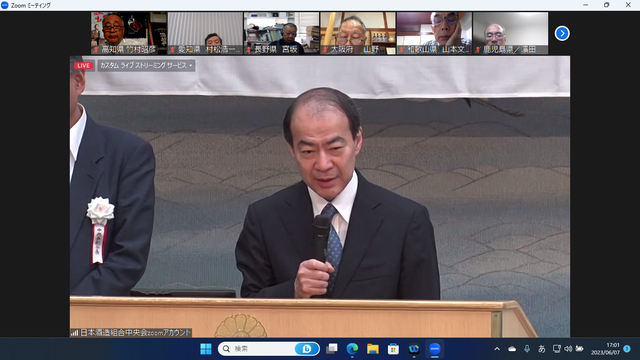Switch to Zoom app in taskbar
Screen dimensions: 640x360
[435, 349]
